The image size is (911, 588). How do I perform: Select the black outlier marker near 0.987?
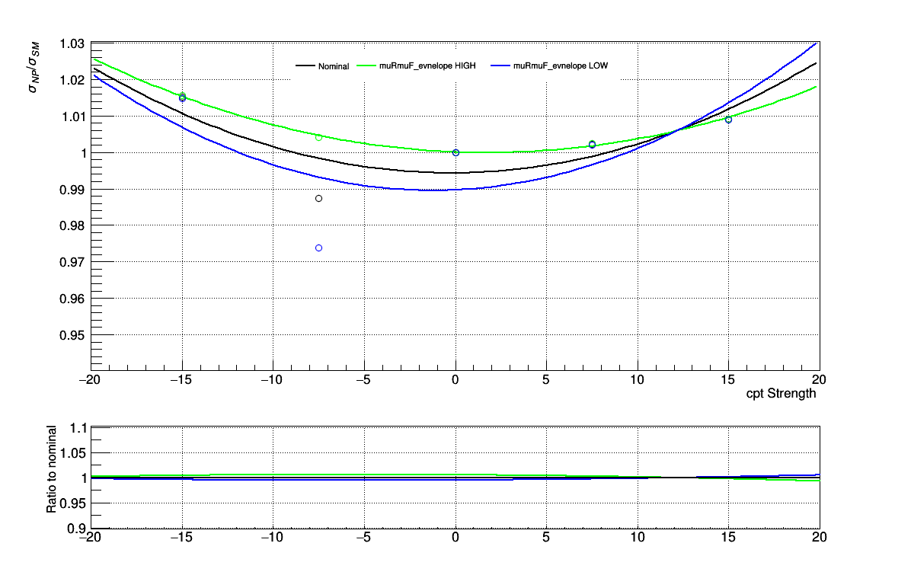(x=318, y=199)
